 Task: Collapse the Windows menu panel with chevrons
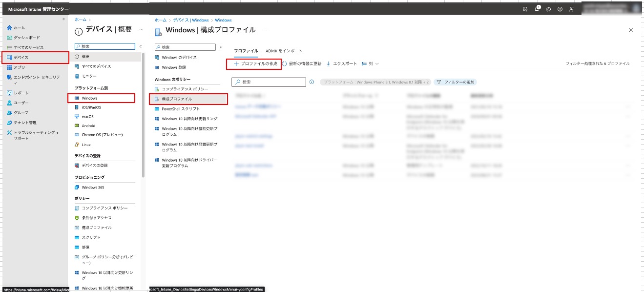[x=221, y=47]
